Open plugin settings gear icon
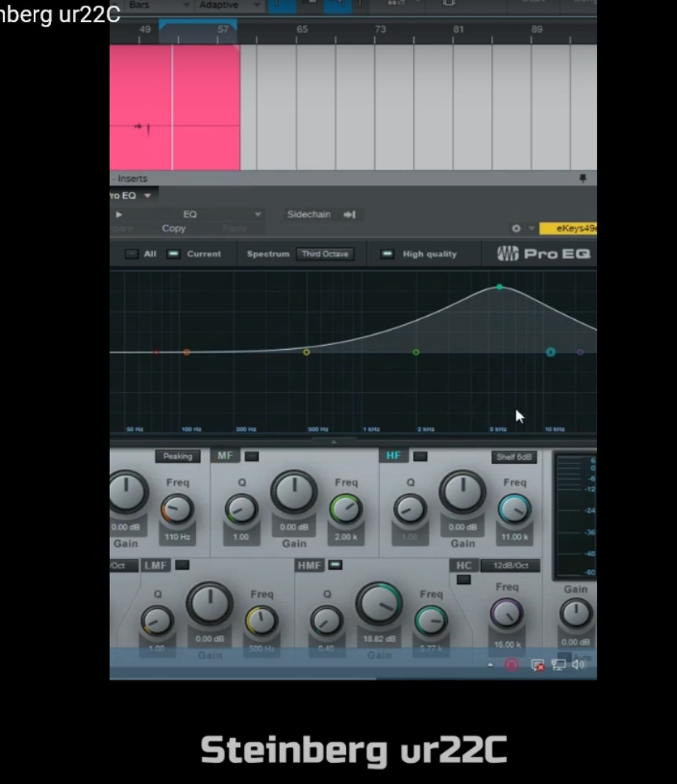The height and width of the screenshot is (784, 677). (516, 228)
